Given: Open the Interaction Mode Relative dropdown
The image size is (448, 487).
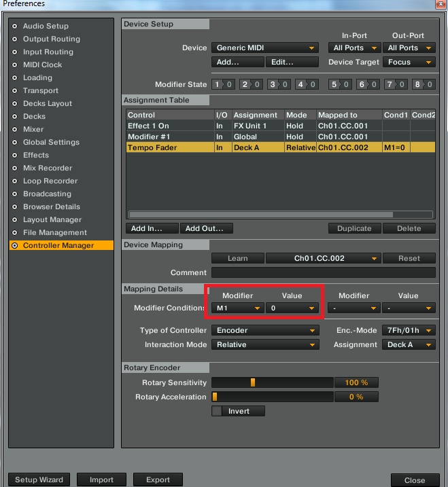Looking at the screenshot, I should tap(265, 345).
